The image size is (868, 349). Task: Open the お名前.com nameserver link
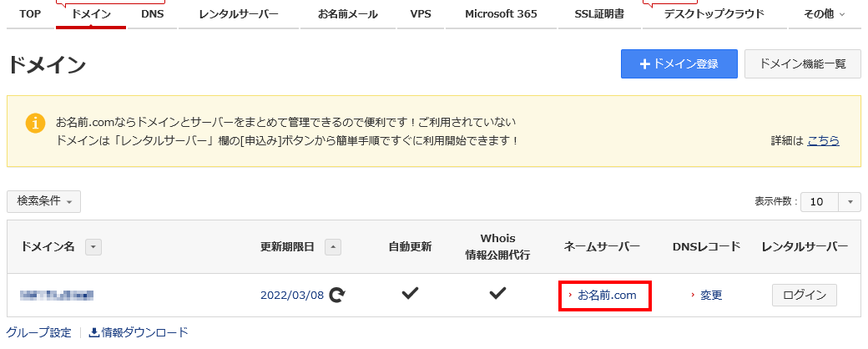pos(607,296)
